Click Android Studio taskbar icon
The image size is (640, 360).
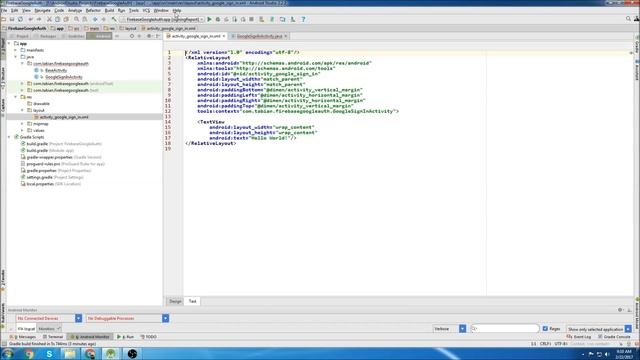tap(111, 353)
